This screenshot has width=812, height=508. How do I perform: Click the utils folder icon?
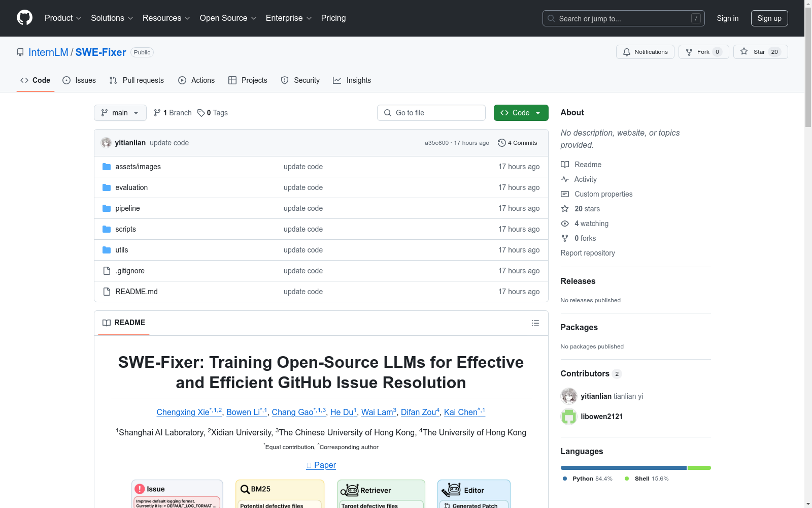click(107, 250)
